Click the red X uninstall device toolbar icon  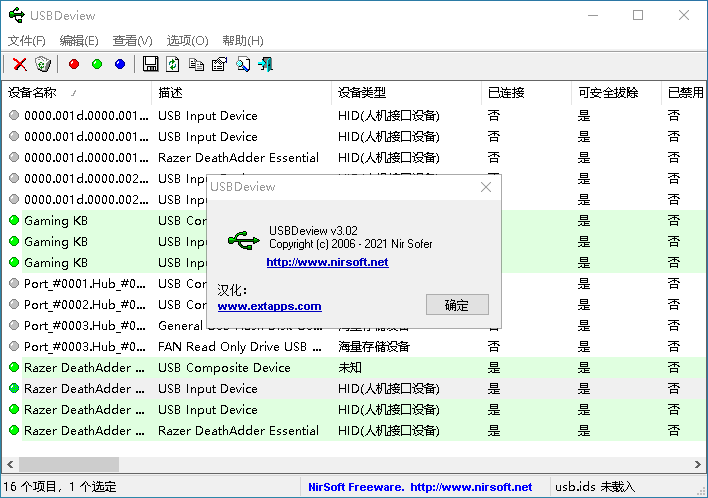tap(19, 64)
